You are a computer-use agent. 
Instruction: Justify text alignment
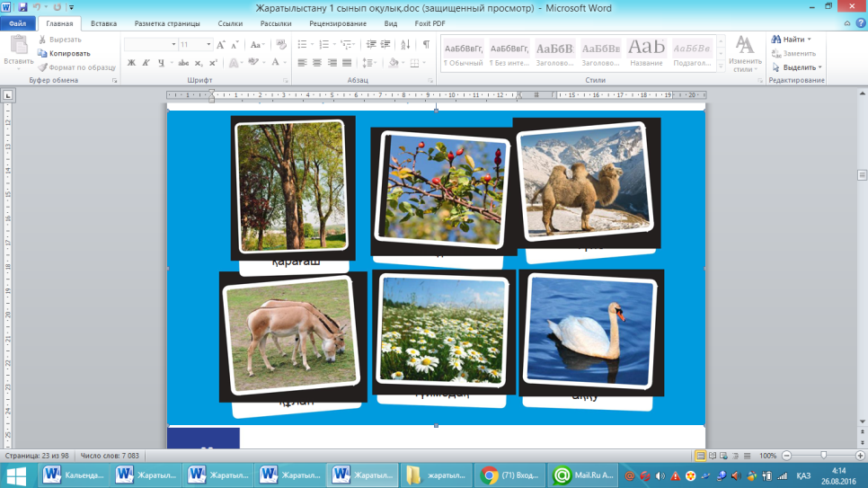pos(347,63)
